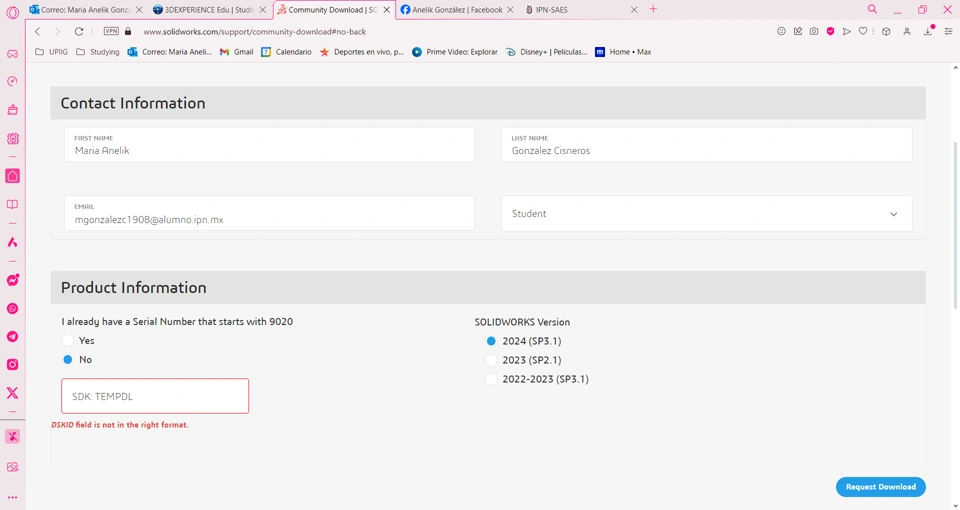Open the emoji smiley toolbar icon
The image size is (960, 510).
click(781, 31)
